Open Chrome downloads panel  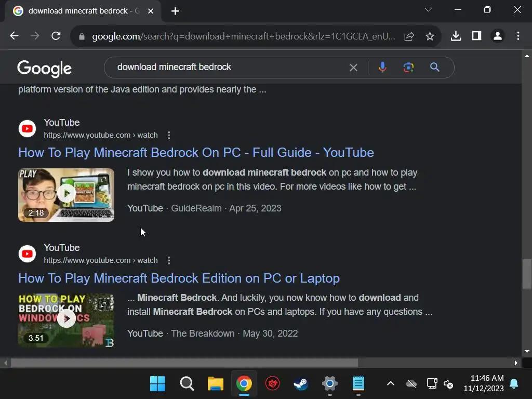click(456, 36)
